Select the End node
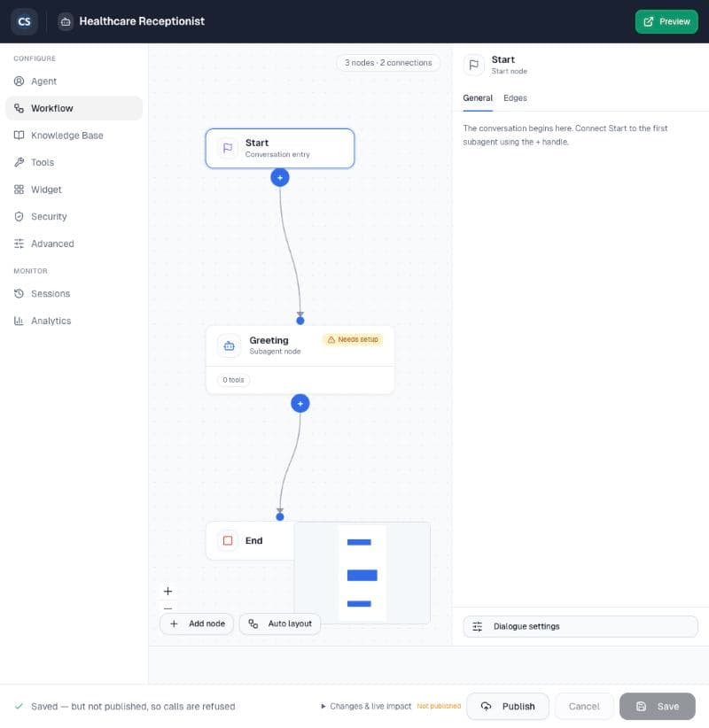The height and width of the screenshot is (728, 709). [250, 541]
